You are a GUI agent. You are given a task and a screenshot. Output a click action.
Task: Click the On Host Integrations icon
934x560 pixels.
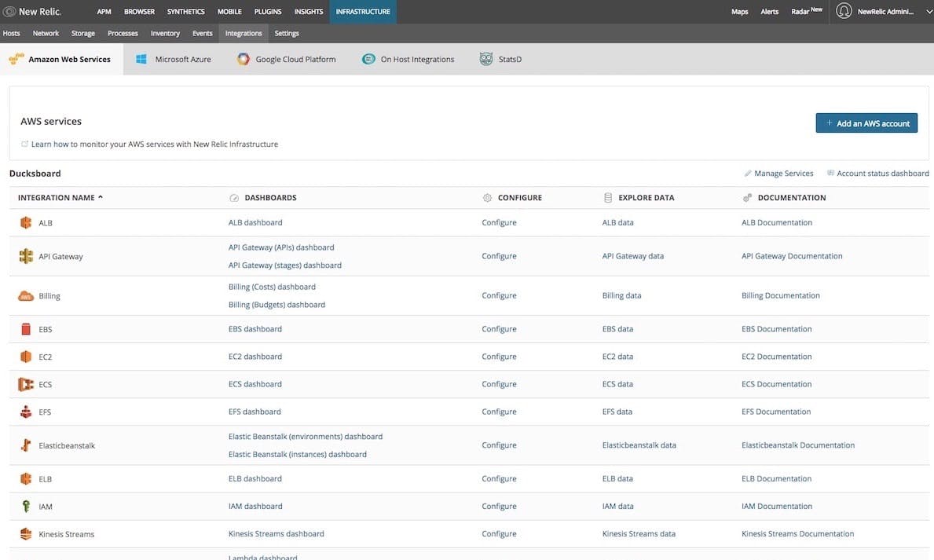(368, 59)
